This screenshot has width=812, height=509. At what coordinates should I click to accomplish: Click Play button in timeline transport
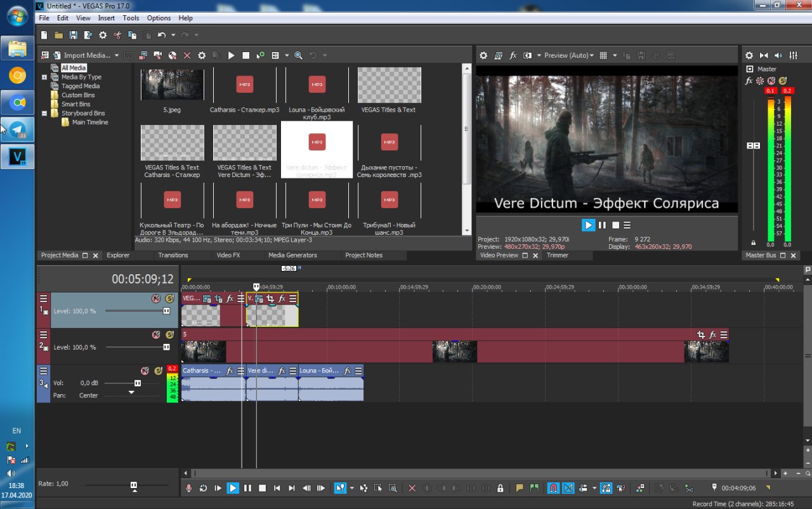(233, 488)
